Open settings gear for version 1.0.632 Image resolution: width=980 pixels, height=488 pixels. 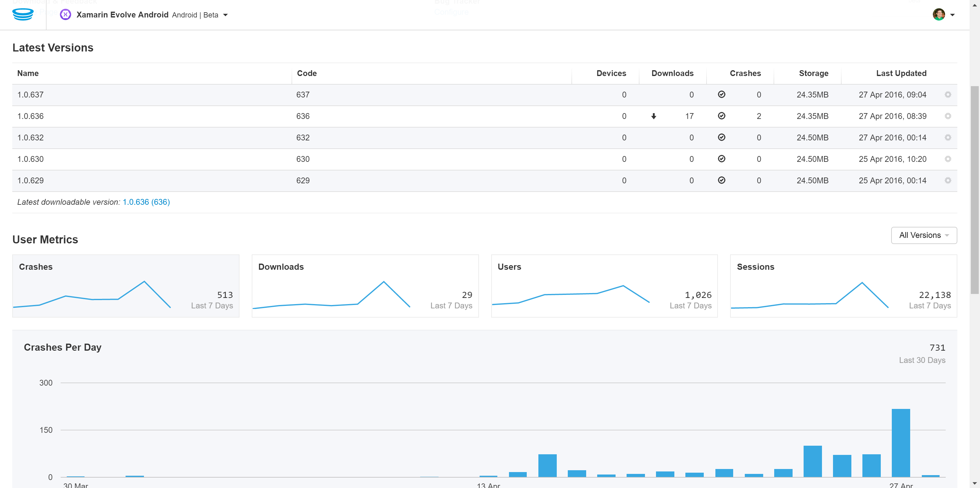coord(948,137)
